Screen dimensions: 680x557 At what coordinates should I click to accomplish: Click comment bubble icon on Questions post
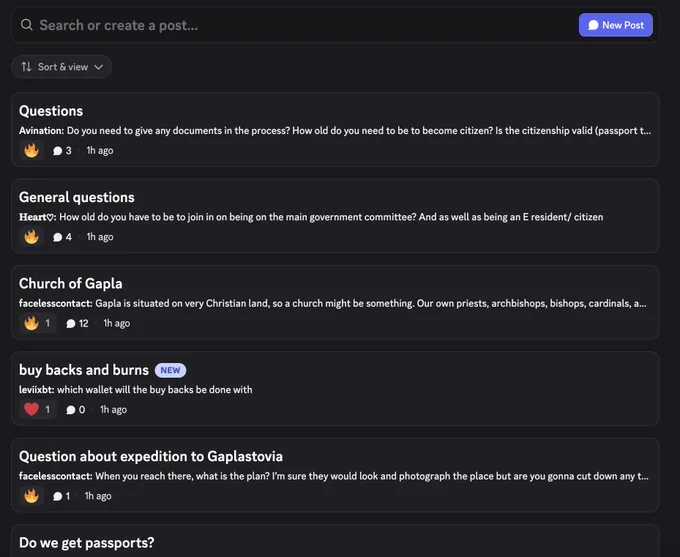tap(57, 151)
